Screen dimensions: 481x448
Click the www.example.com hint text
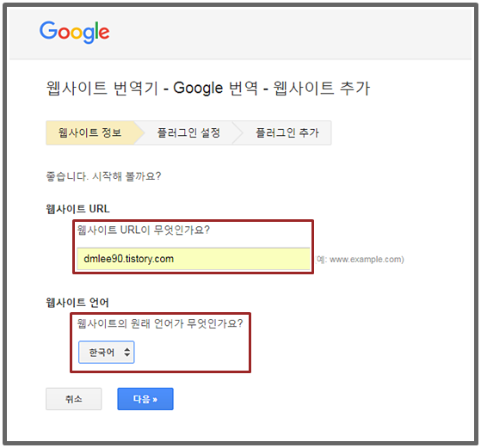click(x=361, y=260)
